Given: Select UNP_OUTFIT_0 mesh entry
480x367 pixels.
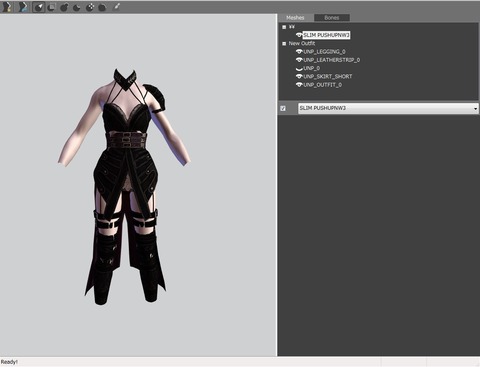Looking at the screenshot, I should pos(323,85).
